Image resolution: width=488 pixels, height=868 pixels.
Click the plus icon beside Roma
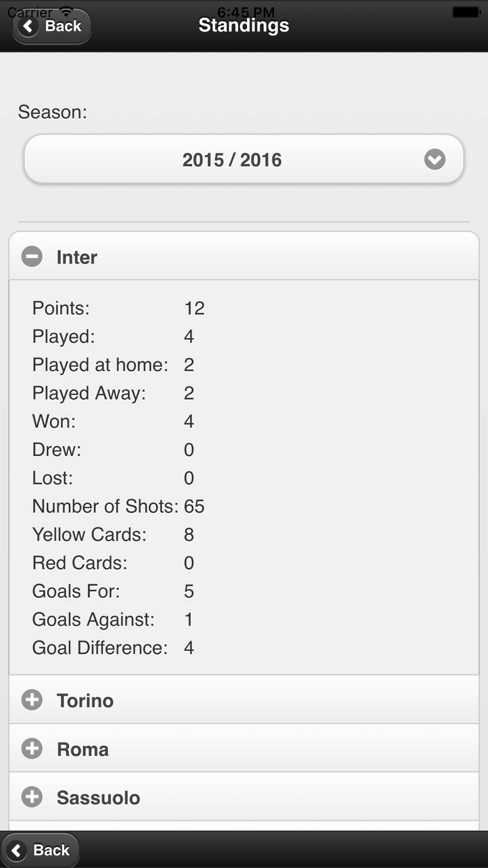pyautogui.click(x=32, y=749)
